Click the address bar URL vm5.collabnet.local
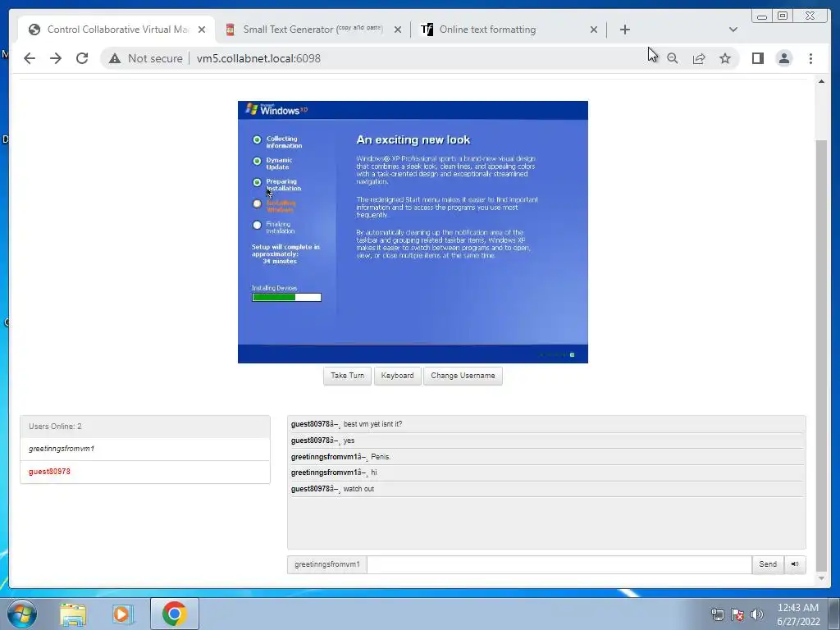The image size is (840, 630). click(258, 58)
